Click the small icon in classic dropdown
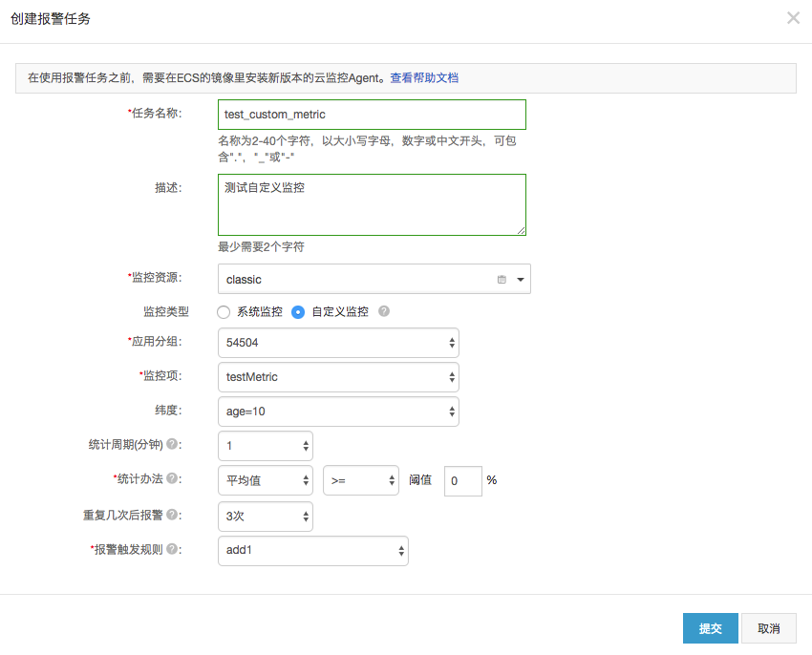 pos(502,280)
